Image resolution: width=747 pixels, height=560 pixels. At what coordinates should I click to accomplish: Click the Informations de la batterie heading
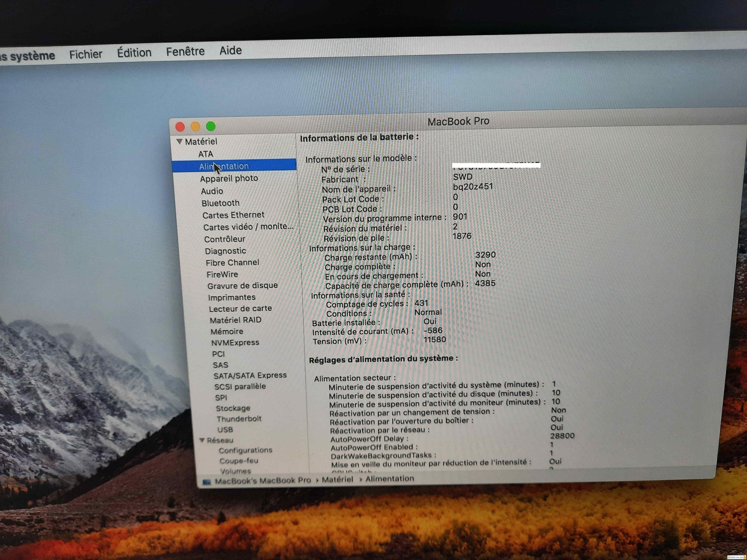359,138
